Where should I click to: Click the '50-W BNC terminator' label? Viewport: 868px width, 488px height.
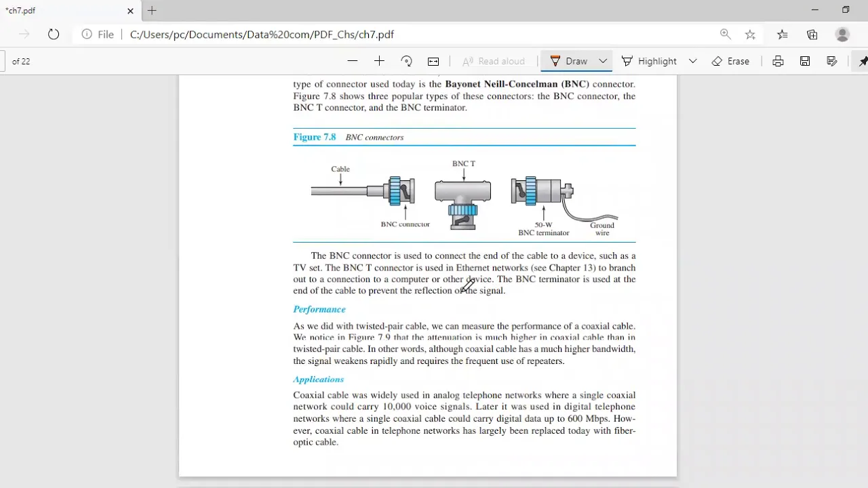(x=544, y=228)
